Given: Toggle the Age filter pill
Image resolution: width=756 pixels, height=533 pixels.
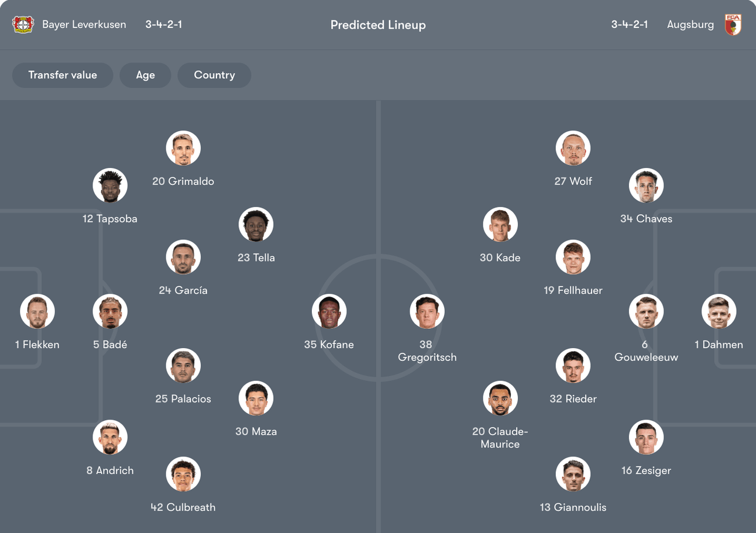Looking at the screenshot, I should (145, 75).
